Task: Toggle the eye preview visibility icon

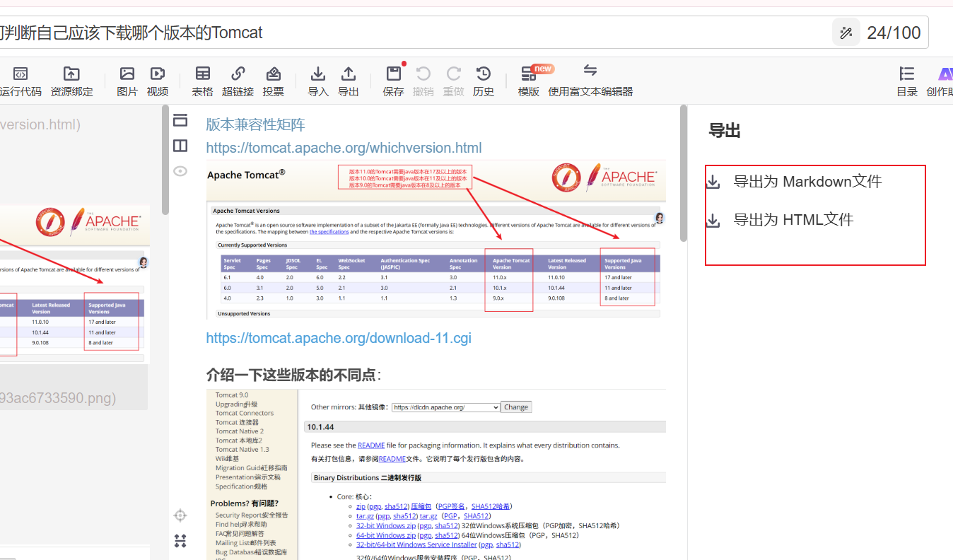Action: coord(180,171)
